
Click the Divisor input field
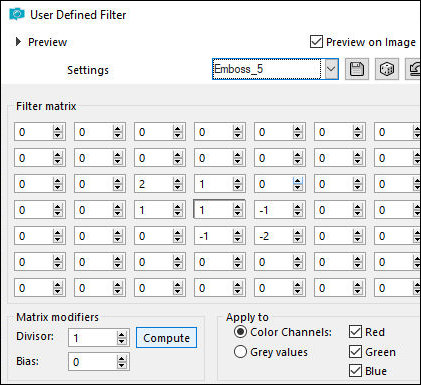(x=93, y=338)
